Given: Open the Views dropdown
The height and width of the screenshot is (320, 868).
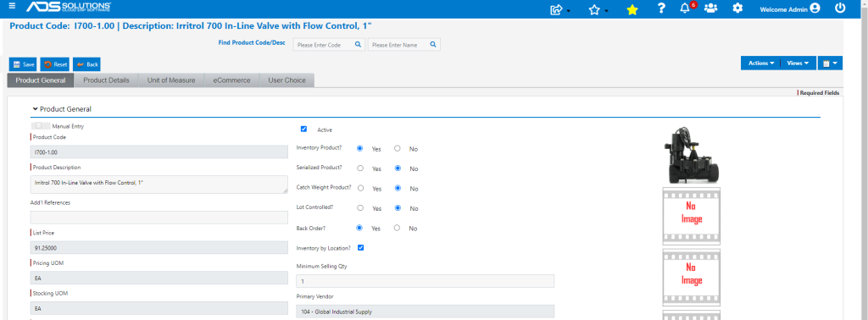Looking at the screenshot, I should pyautogui.click(x=798, y=63).
